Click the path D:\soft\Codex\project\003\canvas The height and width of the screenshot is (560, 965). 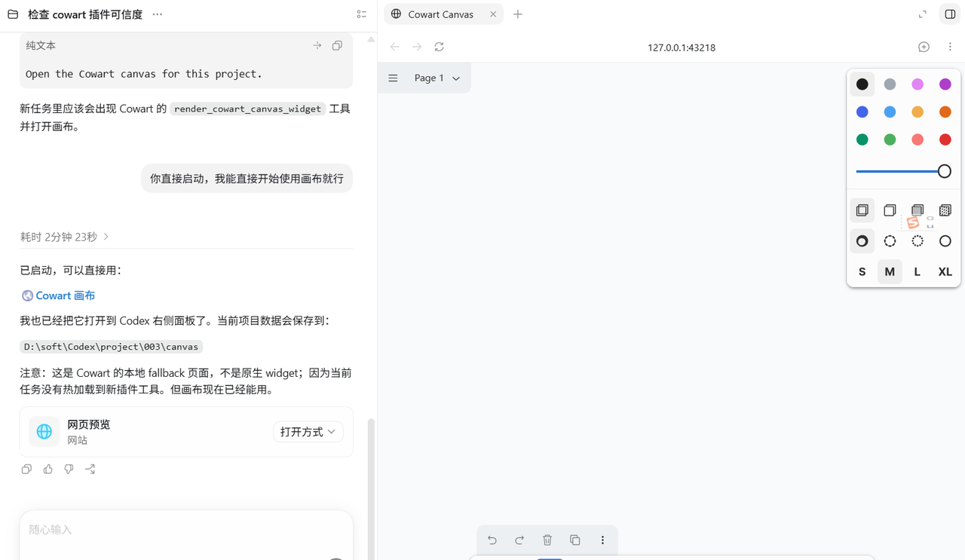[x=112, y=347]
